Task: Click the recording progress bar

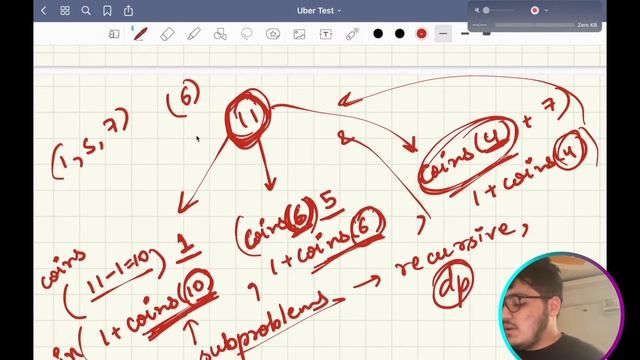Action: (x=534, y=25)
